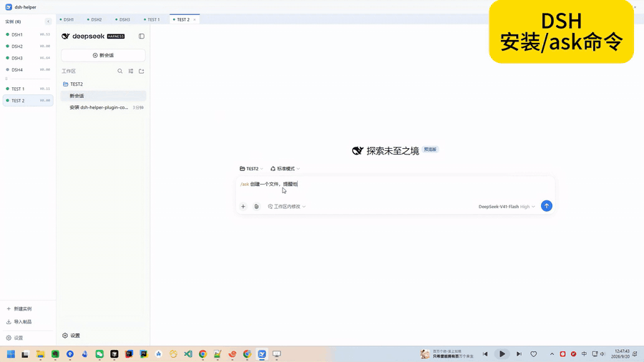Open the task view icon in taskbar
The image size is (644, 362).
click(26, 354)
